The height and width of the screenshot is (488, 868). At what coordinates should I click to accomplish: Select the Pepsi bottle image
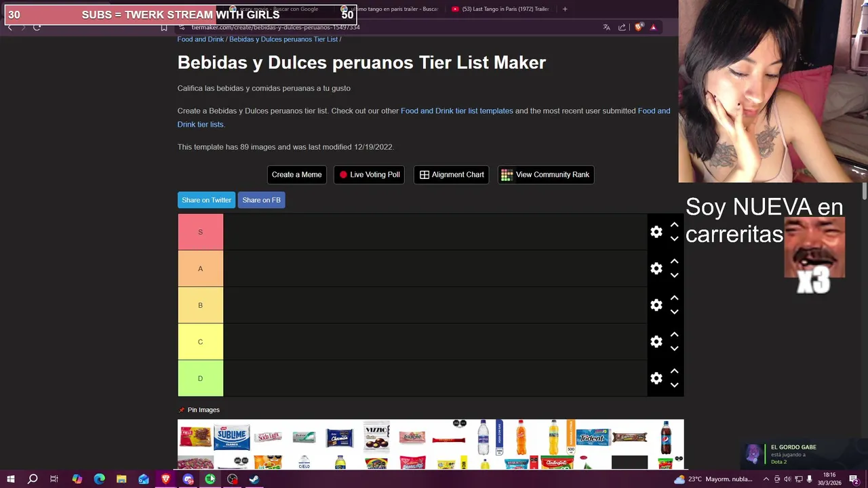[x=667, y=437]
